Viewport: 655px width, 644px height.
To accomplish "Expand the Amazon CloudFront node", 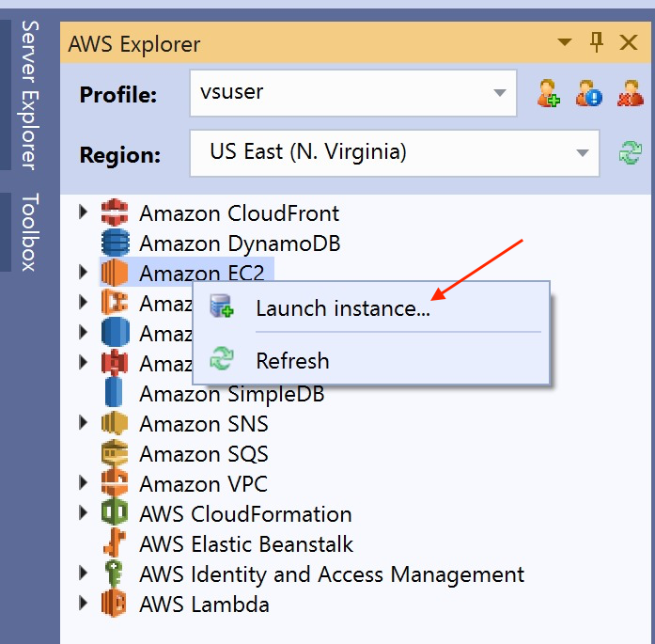I will [x=83, y=212].
